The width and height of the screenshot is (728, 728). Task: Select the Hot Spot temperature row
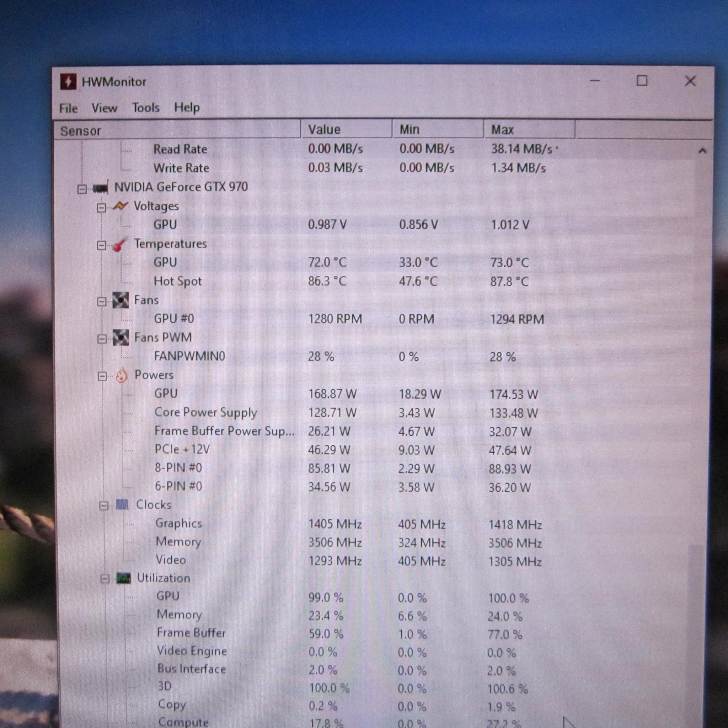(x=375, y=281)
